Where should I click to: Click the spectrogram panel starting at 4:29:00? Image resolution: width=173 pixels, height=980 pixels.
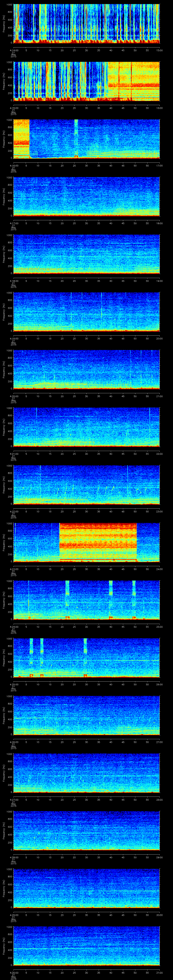(87, 888)
